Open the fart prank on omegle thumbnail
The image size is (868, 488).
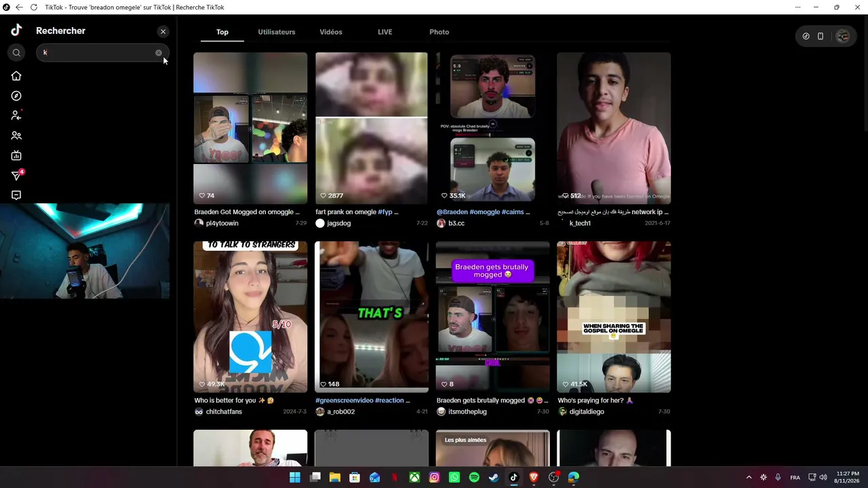click(372, 128)
